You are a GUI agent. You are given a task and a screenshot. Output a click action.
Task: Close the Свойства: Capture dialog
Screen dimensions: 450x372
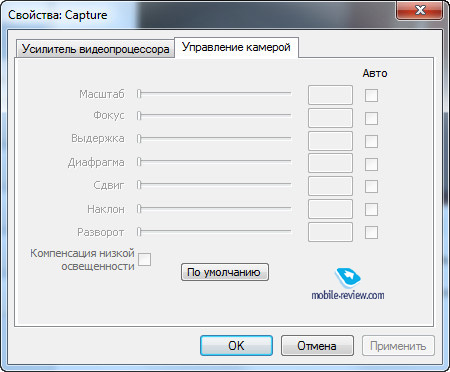point(420,10)
